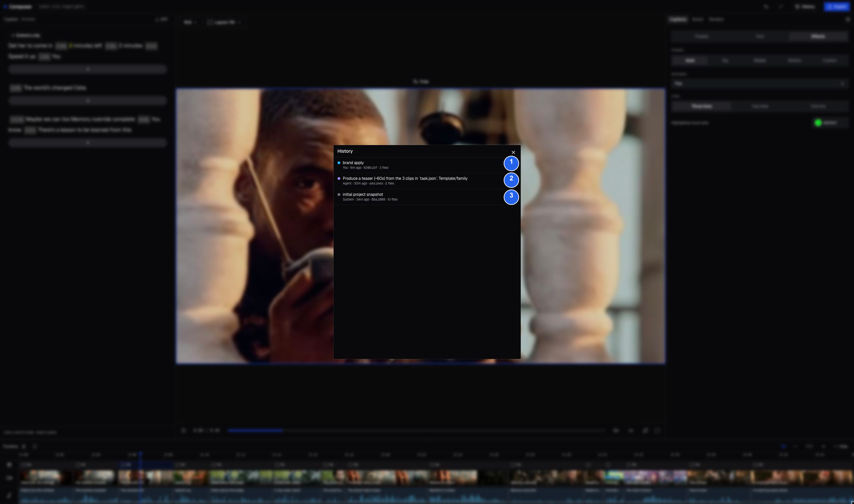The width and height of the screenshot is (854, 504).
Task: Open the "Produce a teaser (~60s)" history entry
Action: click(x=427, y=181)
